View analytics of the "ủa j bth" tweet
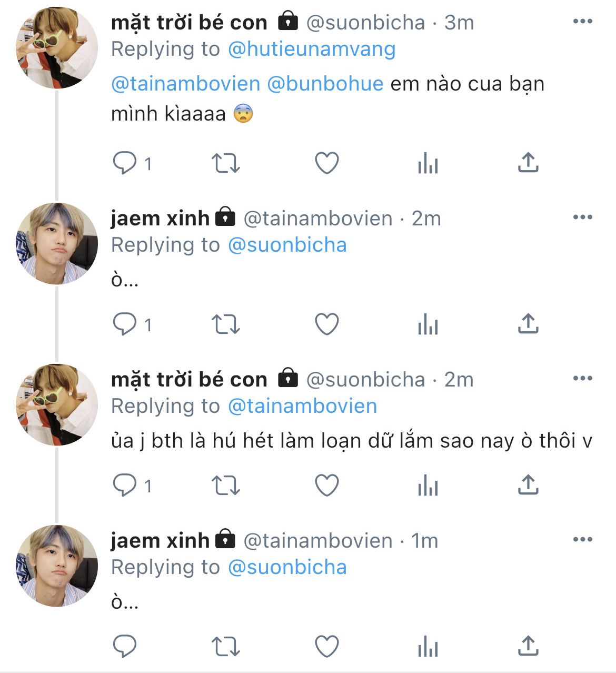 coord(428,486)
